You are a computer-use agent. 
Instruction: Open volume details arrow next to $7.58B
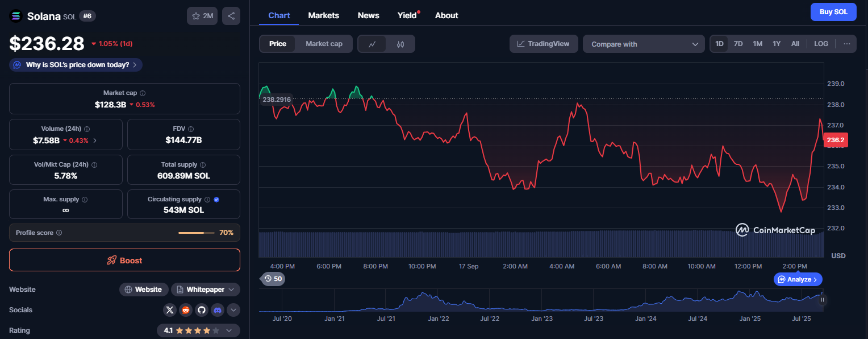pyautogui.click(x=95, y=140)
